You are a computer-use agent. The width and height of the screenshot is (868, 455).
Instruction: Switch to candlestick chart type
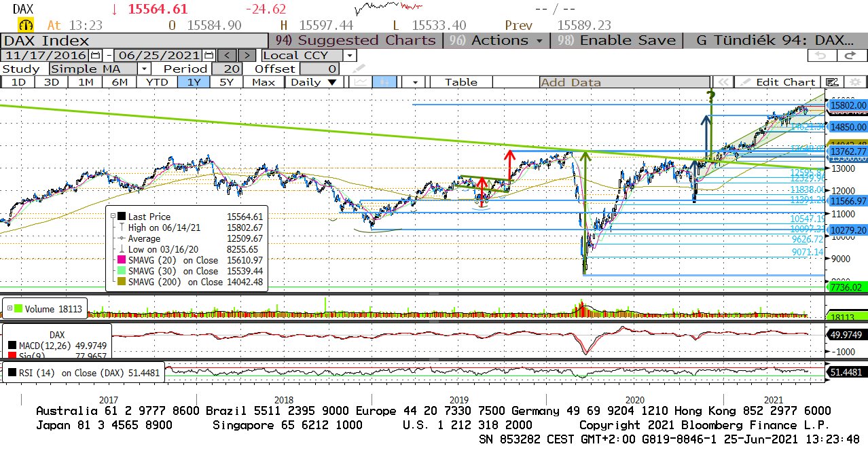click(384, 82)
